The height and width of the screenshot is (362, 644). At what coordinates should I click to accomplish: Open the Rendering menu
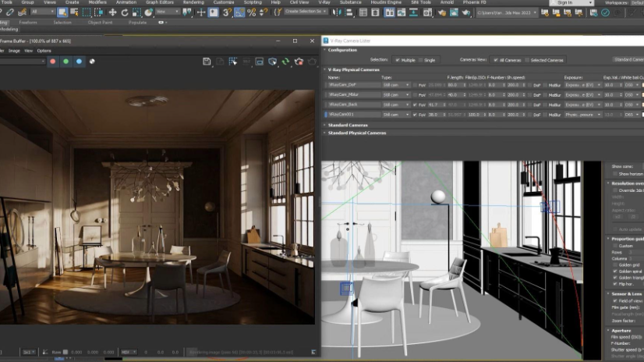coord(193,2)
